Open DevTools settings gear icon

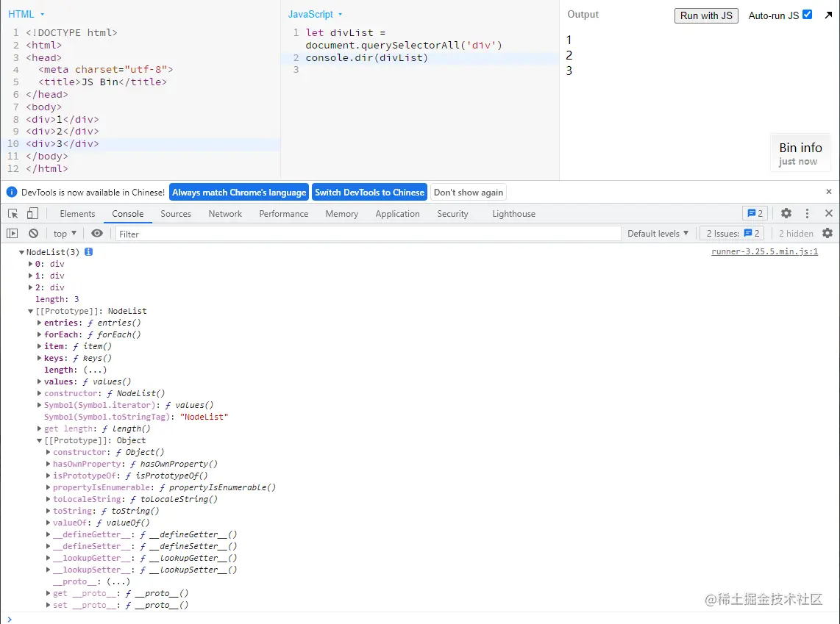[x=786, y=214]
